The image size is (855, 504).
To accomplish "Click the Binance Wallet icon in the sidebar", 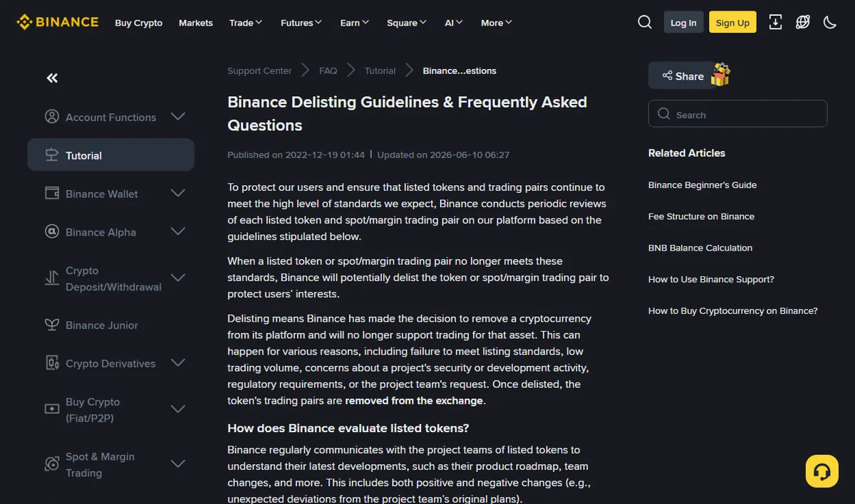I will pyautogui.click(x=51, y=194).
